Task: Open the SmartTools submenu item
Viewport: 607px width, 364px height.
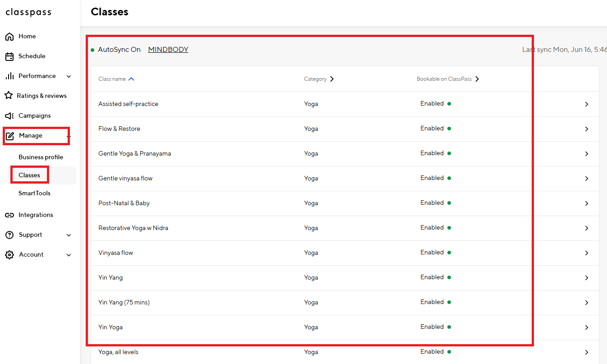Action: coord(34,194)
